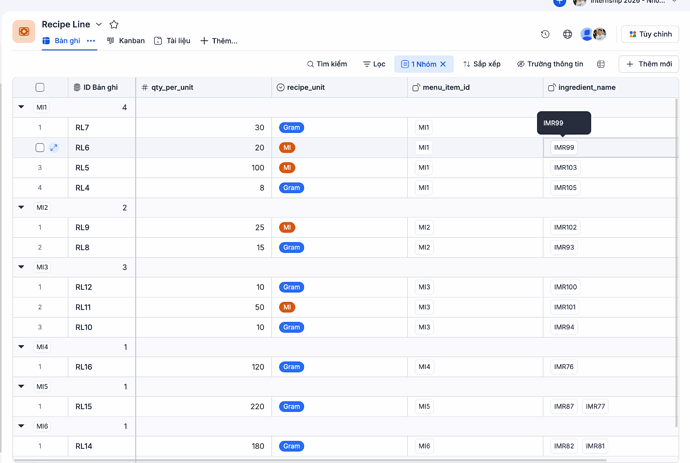Open Recipe Line title dropdown chevron
This screenshot has width=690, height=463.
coord(99,25)
